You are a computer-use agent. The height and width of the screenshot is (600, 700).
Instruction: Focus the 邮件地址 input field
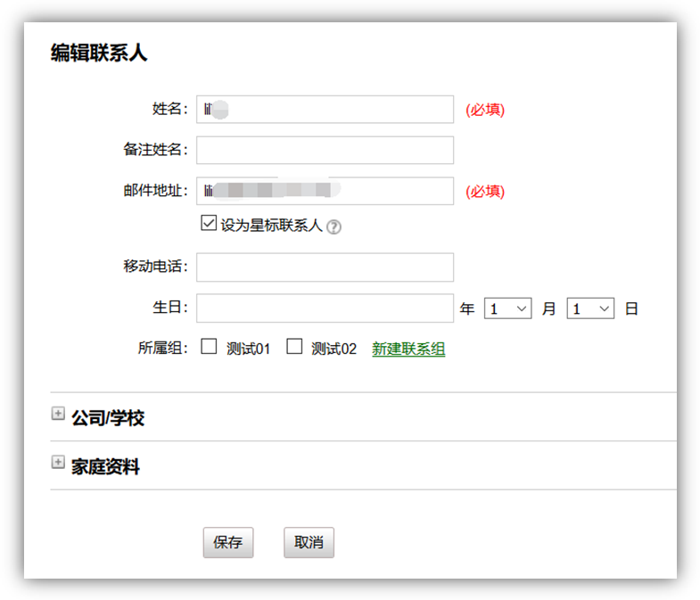click(x=325, y=191)
